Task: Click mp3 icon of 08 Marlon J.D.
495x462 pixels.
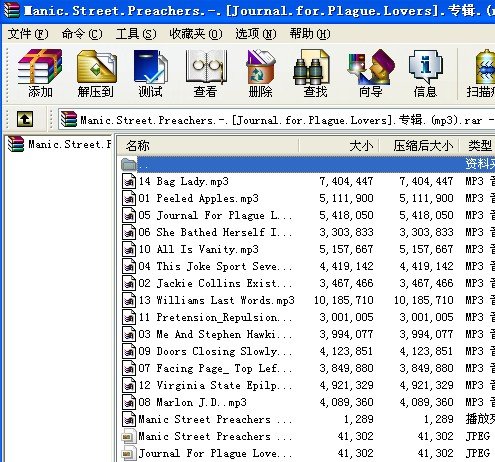Action: 129,402
